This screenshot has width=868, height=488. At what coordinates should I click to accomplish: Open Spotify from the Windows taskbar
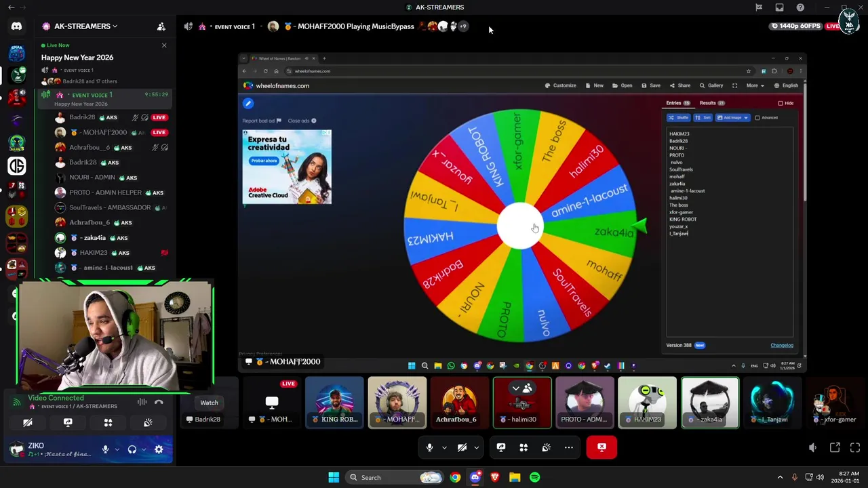(534, 477)
